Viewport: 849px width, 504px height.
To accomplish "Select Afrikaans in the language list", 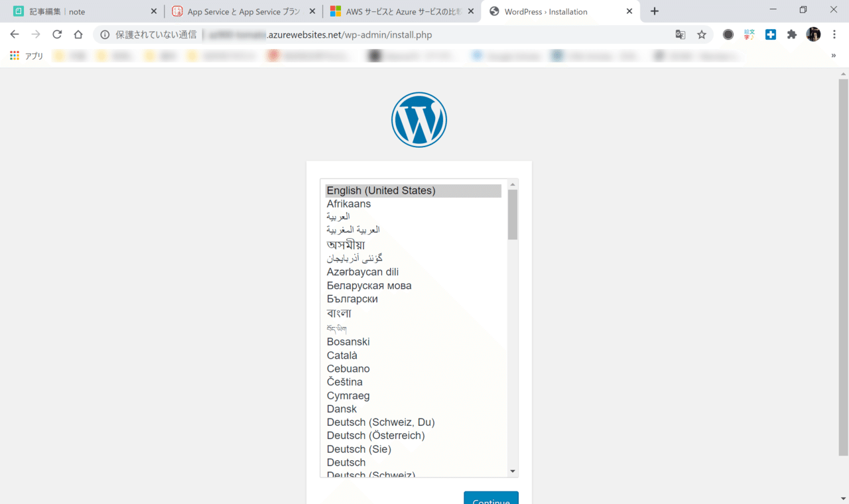I will tap(413, 204).
